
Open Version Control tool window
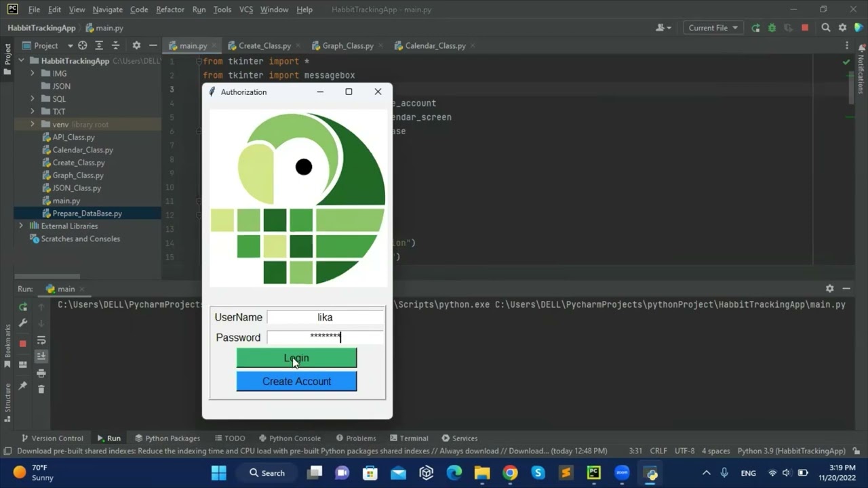coord(52,438)
